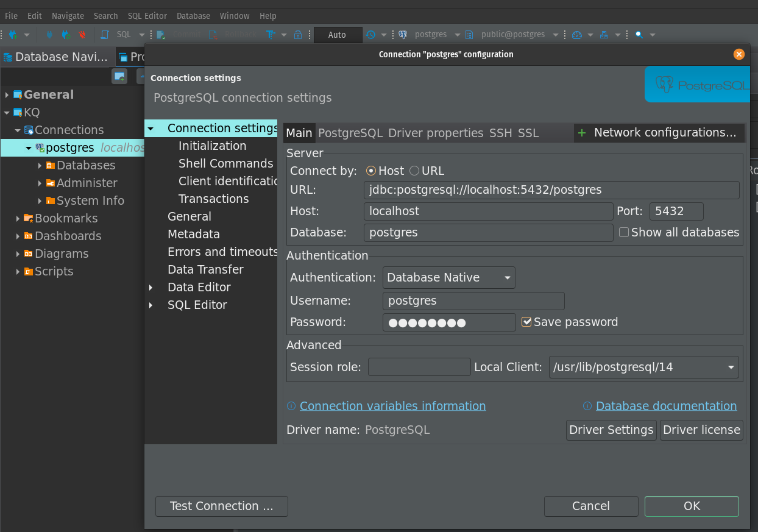Open the Window menu
The width and height of the screenshot is (758, 532).
click(235, 16)
